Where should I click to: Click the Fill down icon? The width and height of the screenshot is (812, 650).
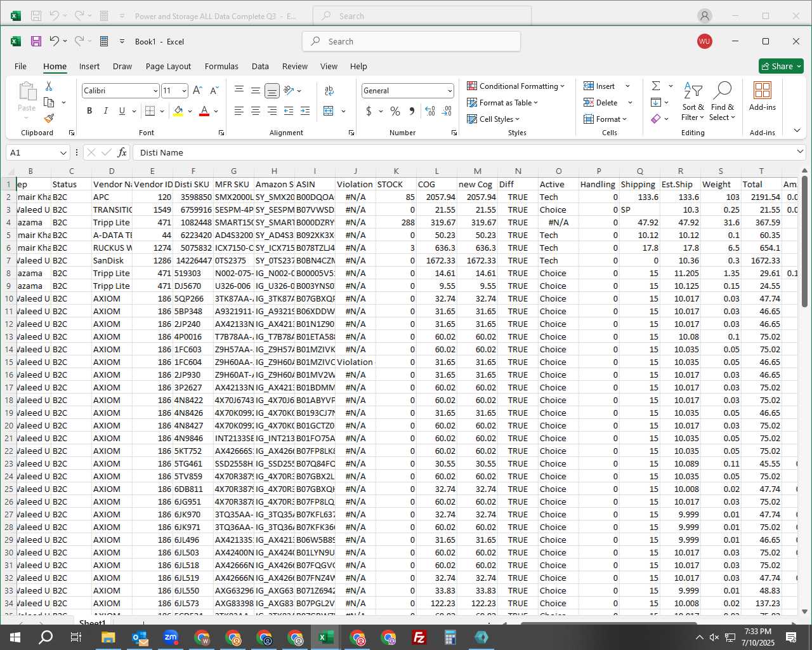[656, 102]
